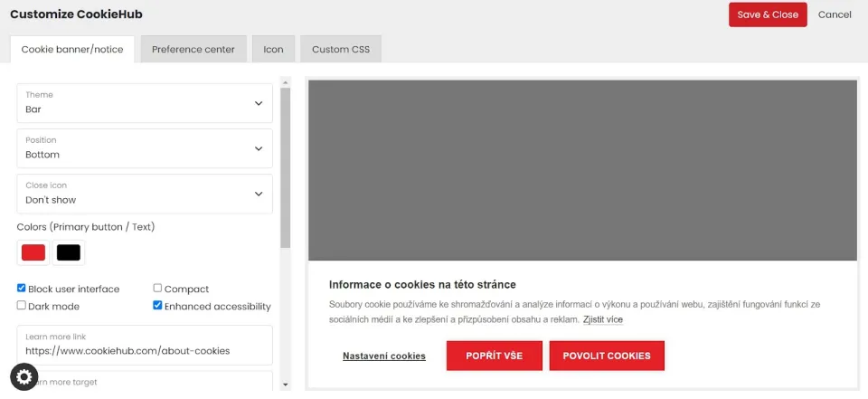Screen dimensions: 868x399
Task: Click the Informace o cookies na této stránce heading
Action: pyautogui.click(x=422, y=285)
